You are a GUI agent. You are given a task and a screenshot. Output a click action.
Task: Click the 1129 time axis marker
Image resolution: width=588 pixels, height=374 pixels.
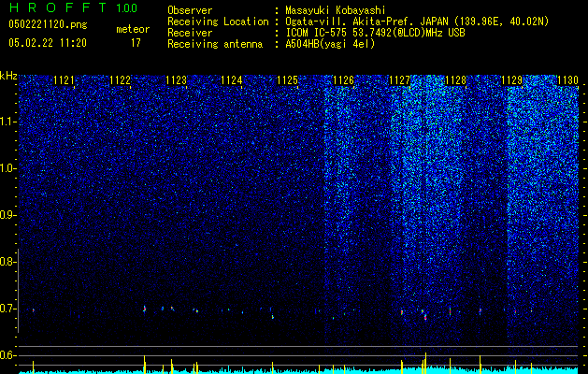point(511,80)
